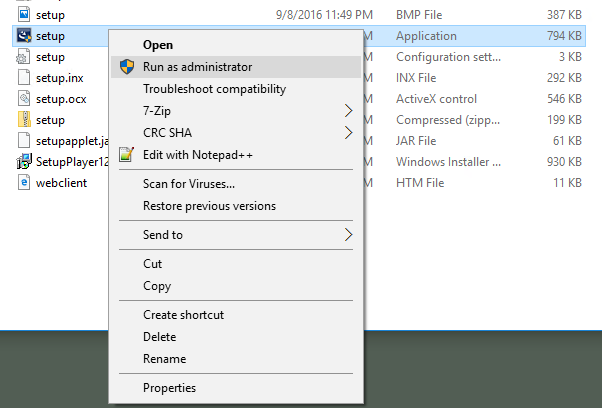Click the setup BMP file icon
The width and height of the screenshot is (602, 408).
point(24,15)
